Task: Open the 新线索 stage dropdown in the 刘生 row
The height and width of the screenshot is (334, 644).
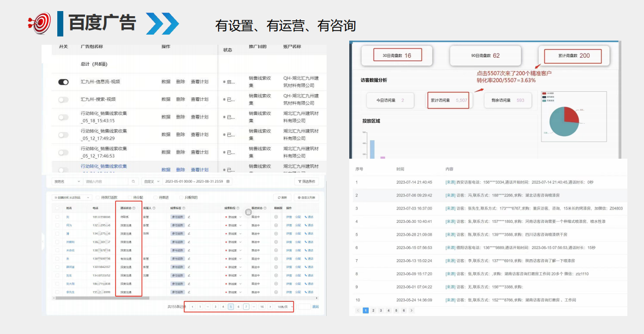Action: [234, 275]
